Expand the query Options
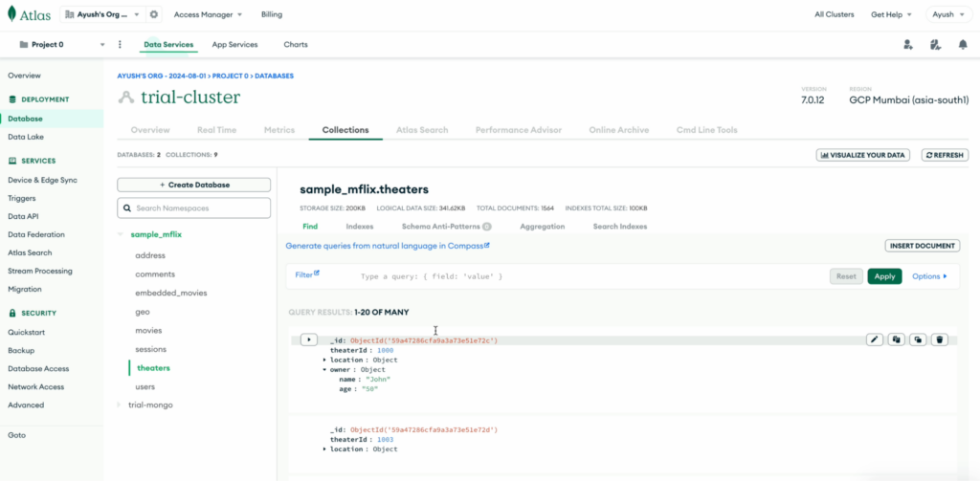 tap(929, 276)
